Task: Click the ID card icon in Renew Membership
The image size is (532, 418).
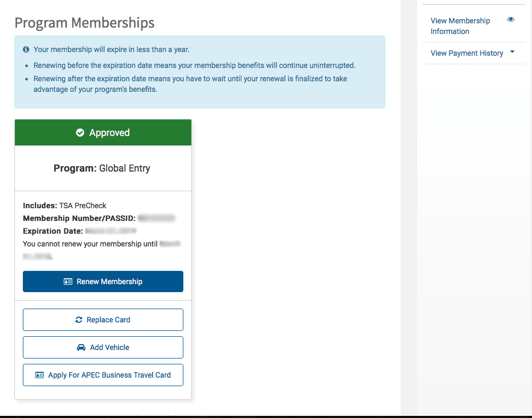Action: point(68,281)
